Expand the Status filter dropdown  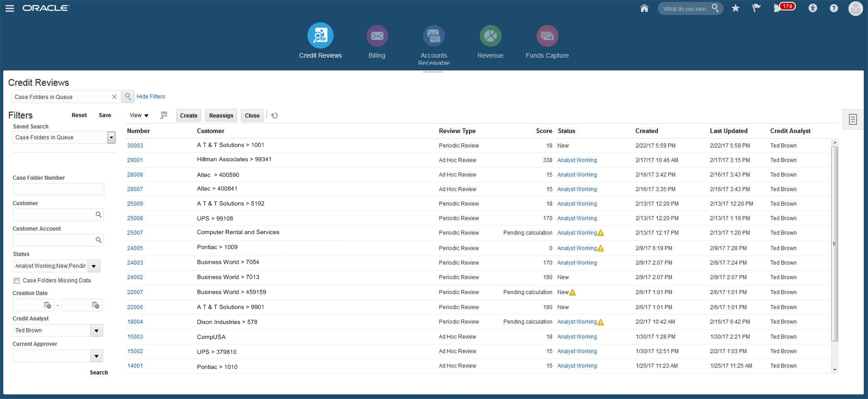coord(94,266)
